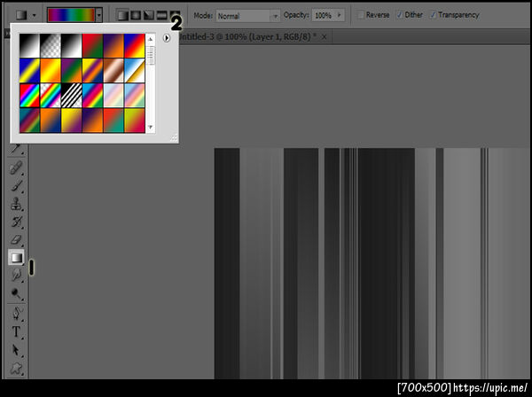Click gradient picker scroll-up arrow

point(151,39)
